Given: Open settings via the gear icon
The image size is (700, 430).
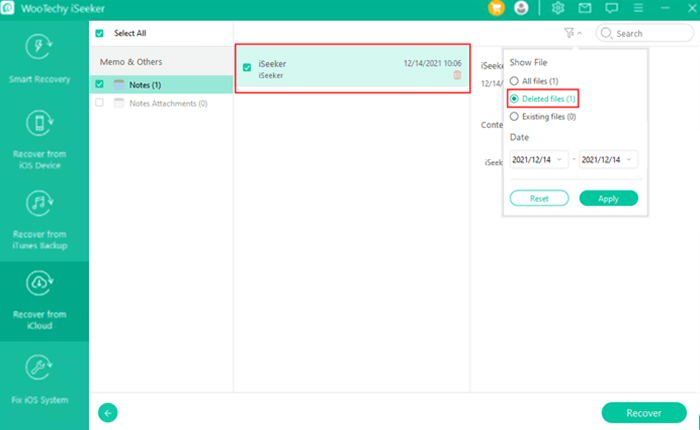Looking at the screenshot, I should click(558, 8).
